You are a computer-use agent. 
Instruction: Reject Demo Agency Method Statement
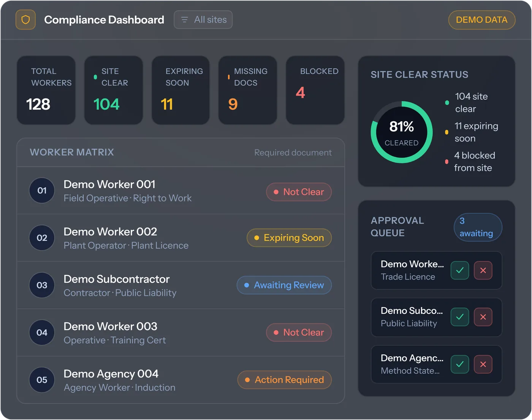(x=483, y=364)
